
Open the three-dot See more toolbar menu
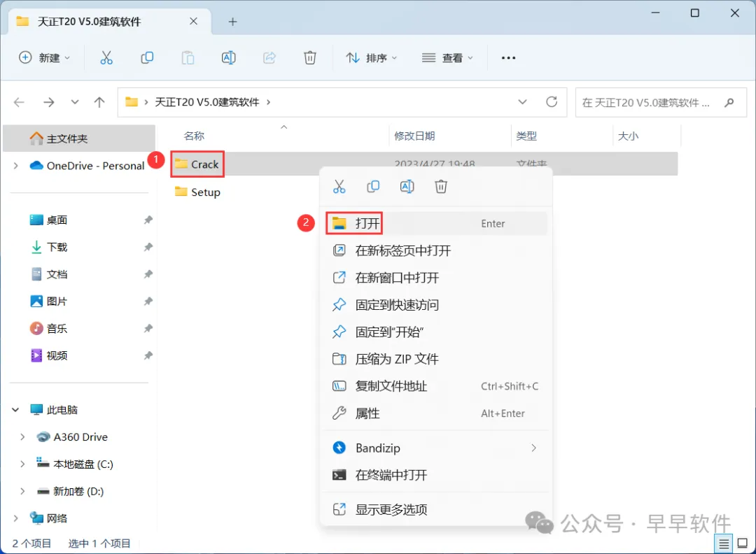[508, 58]
